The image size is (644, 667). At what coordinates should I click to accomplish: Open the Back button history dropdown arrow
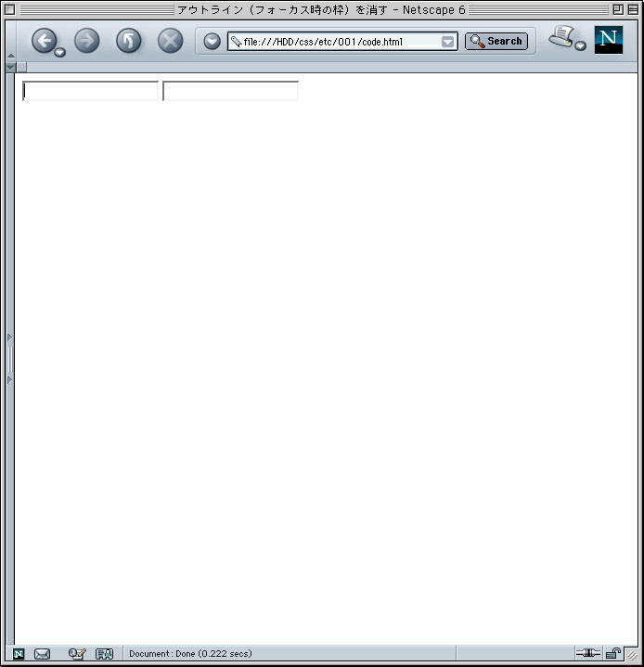tap(60, 52)
